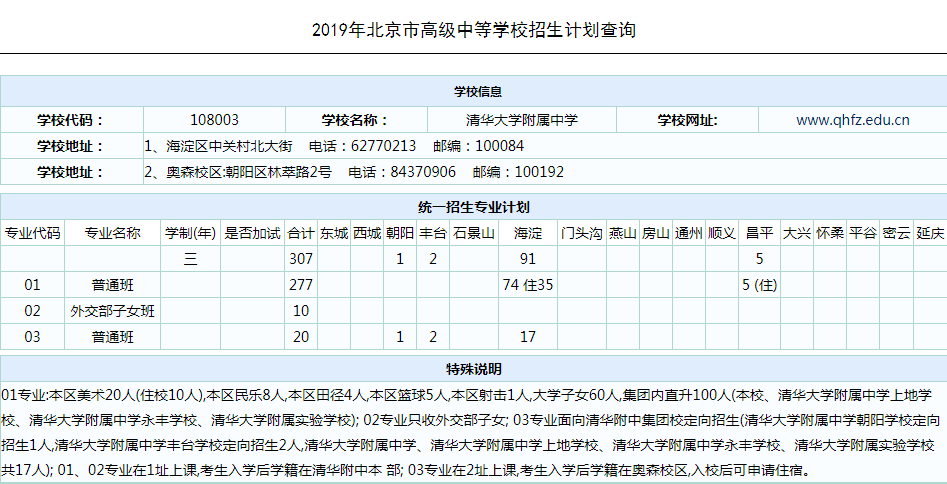Click the 西城 column header
947x484 pixels.
coord(367,233)
